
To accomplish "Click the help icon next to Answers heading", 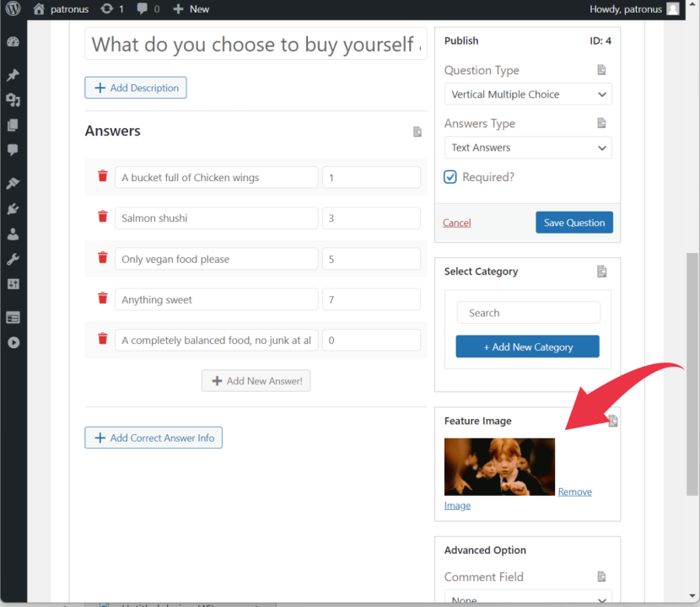I will click(x=417, y=132).
